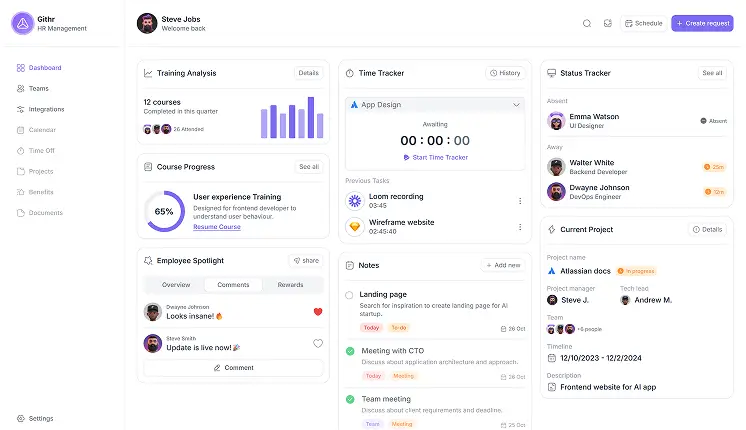Open Benefits in the sidebar
Viewport: 746px width, 430px height.
(35, 192)
